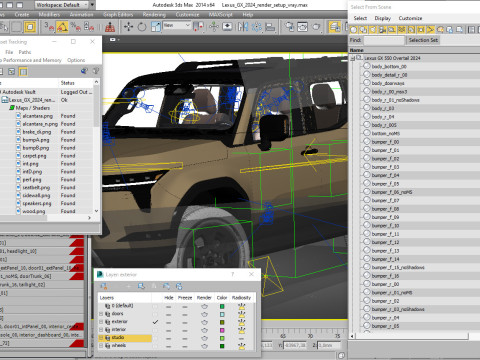The width and height of the screenshot is (480, 360).
Task: Toggle Percent Snap in the toolbar
Action: point(76,27)
